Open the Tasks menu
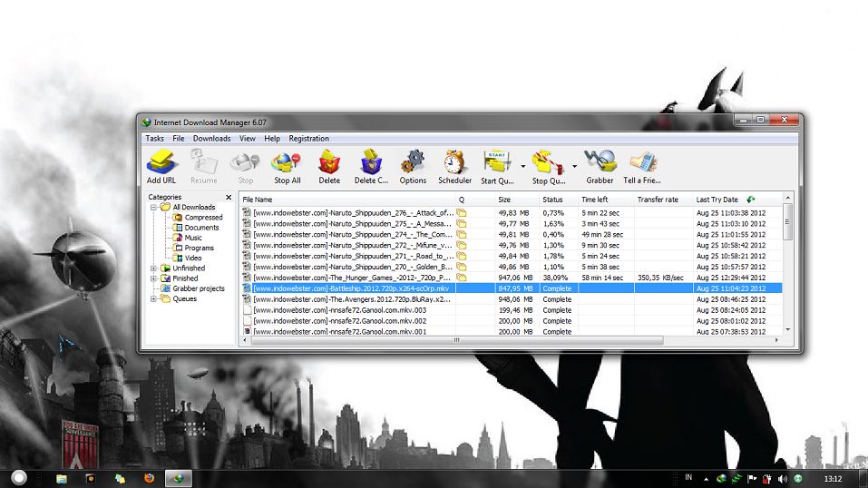The image size is (868, 488). coord(154,139)
